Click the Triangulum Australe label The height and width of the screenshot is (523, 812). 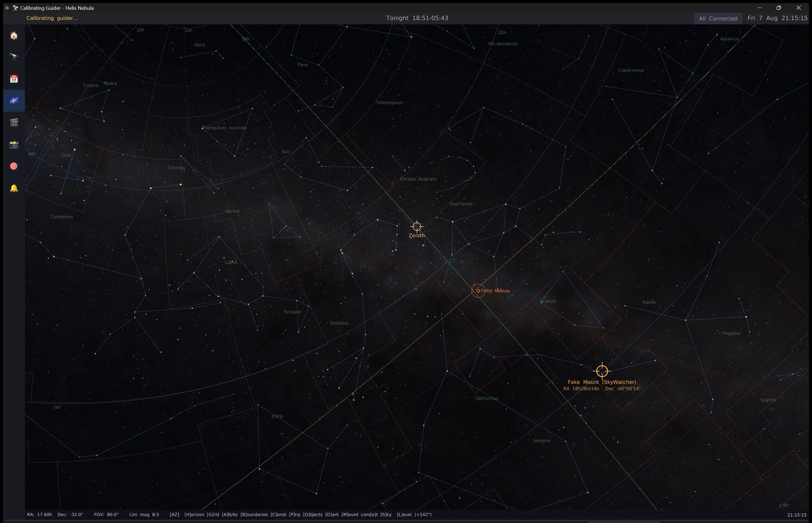click(x=224, y=128)
